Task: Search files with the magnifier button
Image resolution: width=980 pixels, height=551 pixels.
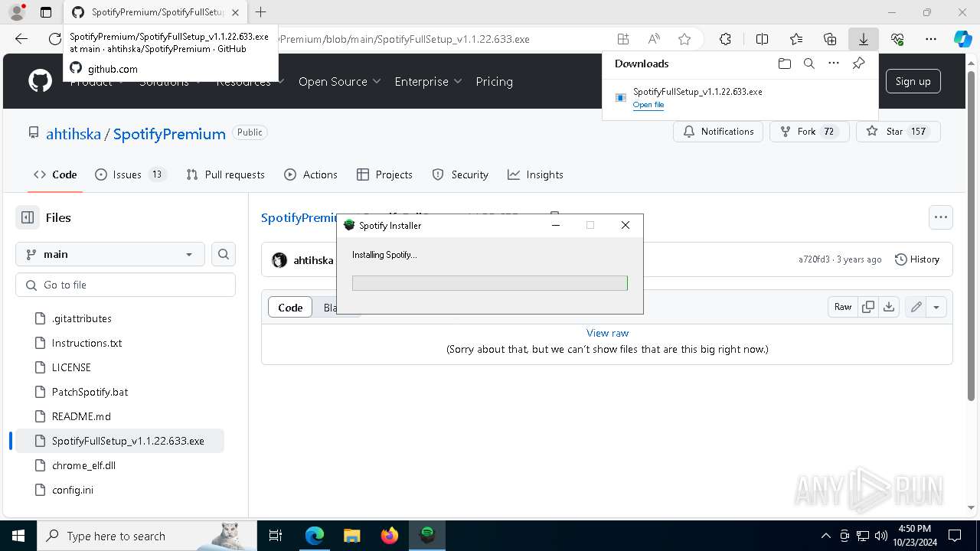Action: (x=224, y=254)
